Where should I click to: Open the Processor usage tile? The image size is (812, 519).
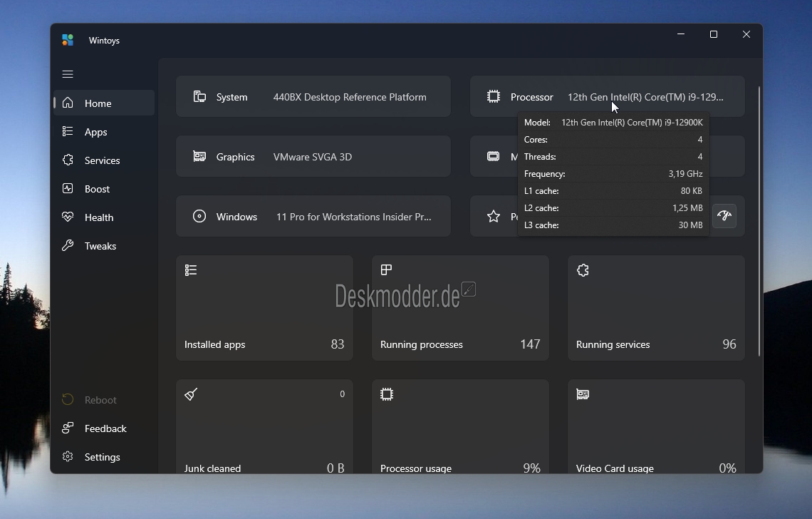point(460,427)
